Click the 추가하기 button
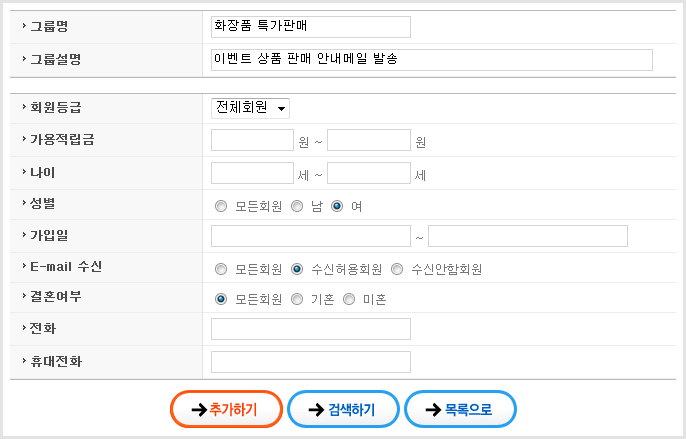 pyautogui.click(x=226, y=409)
